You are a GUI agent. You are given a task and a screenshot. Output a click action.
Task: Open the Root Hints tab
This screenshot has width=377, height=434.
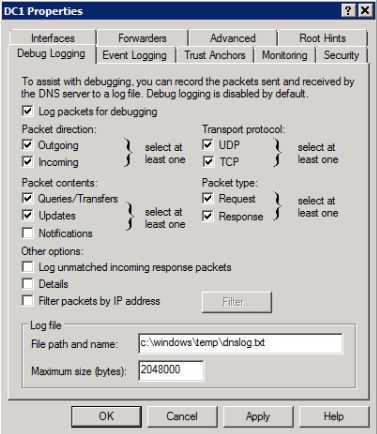point(323,38)
